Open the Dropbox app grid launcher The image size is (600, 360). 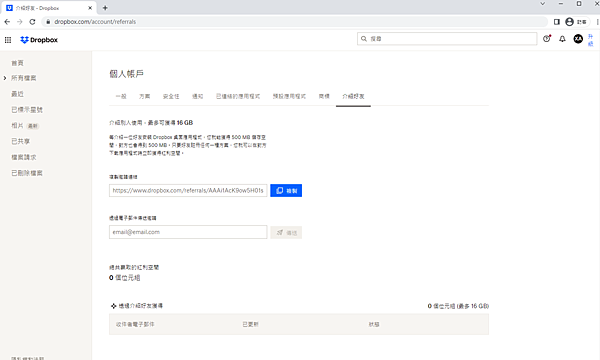(x=8, y=40)
